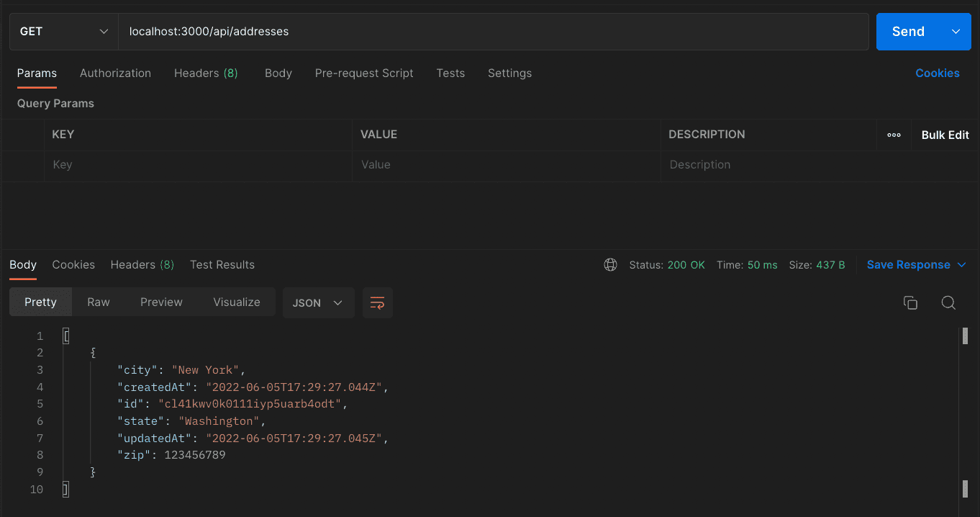Click the Value input field
The image size is (980, 517).
(x=507, y=165)
